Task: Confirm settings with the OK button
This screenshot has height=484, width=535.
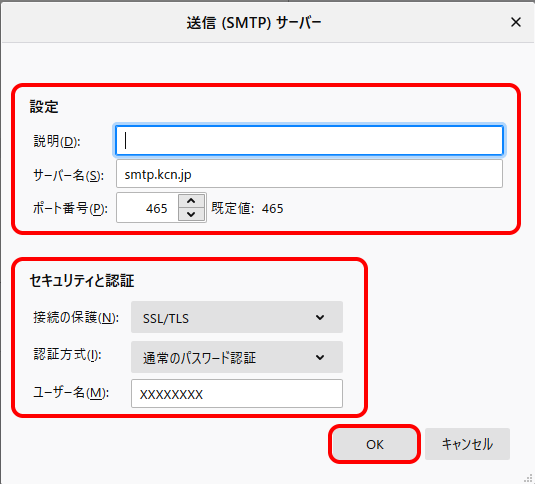Action: click(x=375, y=444)
